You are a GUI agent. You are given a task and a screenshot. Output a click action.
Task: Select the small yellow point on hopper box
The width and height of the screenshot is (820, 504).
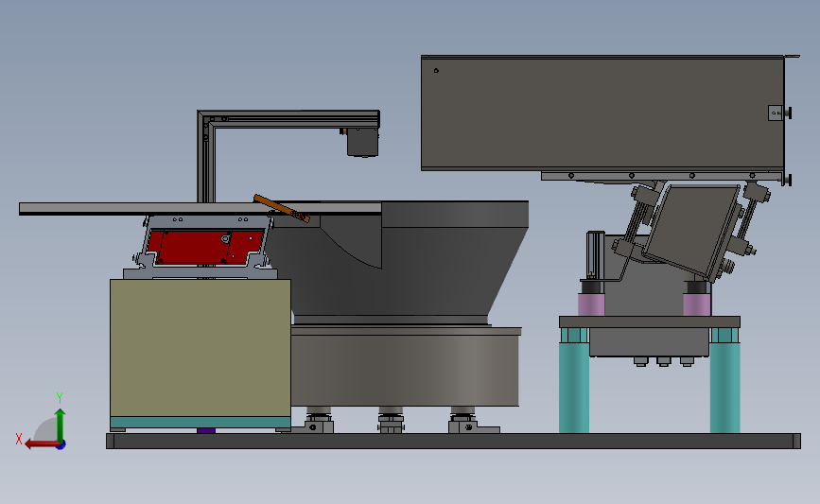tap(436, 71)
